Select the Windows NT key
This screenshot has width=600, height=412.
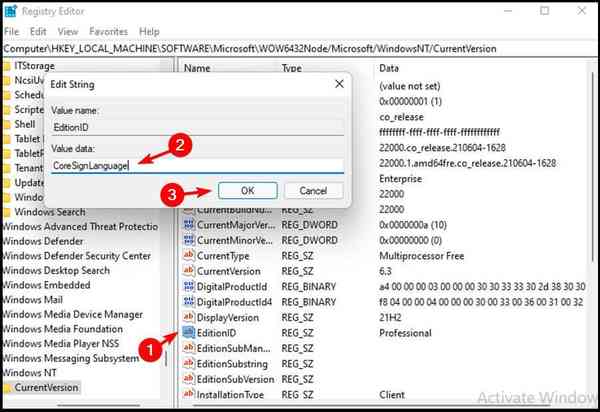[x=29, y=373]
